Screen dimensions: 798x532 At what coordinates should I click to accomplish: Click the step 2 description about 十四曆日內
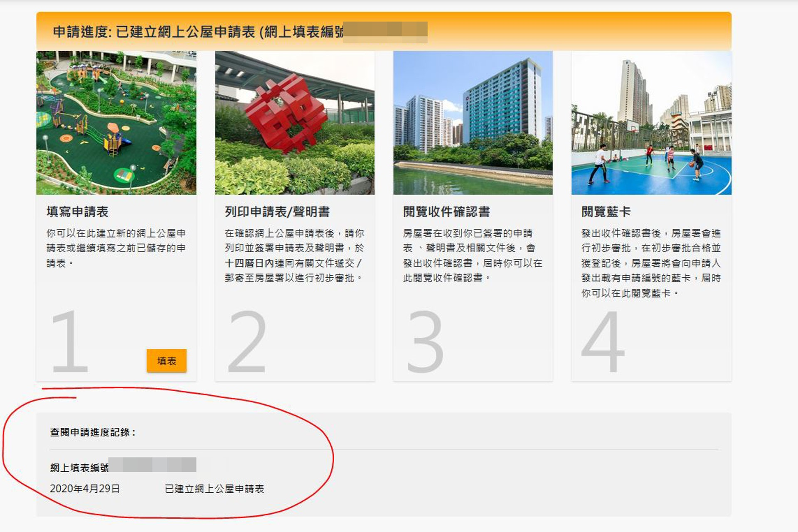[x=294, y=255]
